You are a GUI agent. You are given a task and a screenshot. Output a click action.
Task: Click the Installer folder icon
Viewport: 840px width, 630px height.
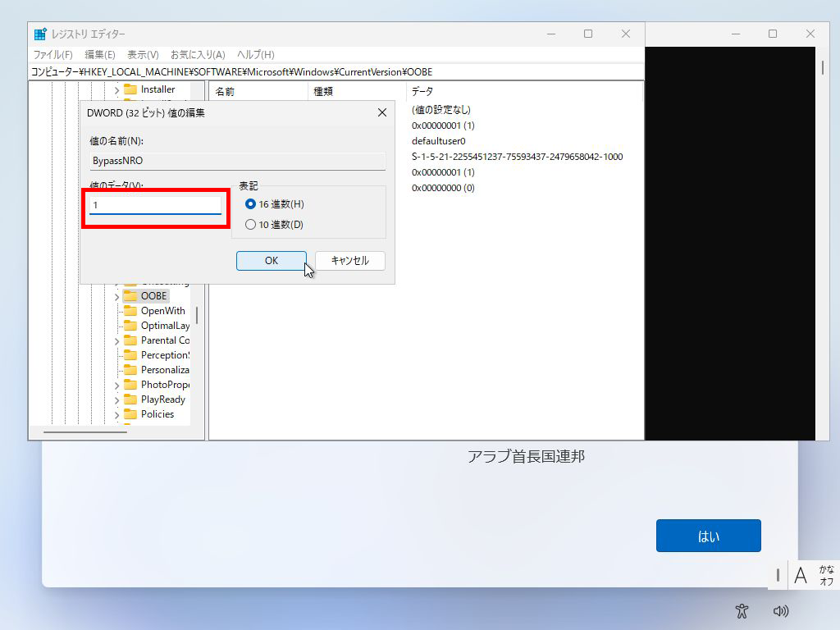[130, 89]
